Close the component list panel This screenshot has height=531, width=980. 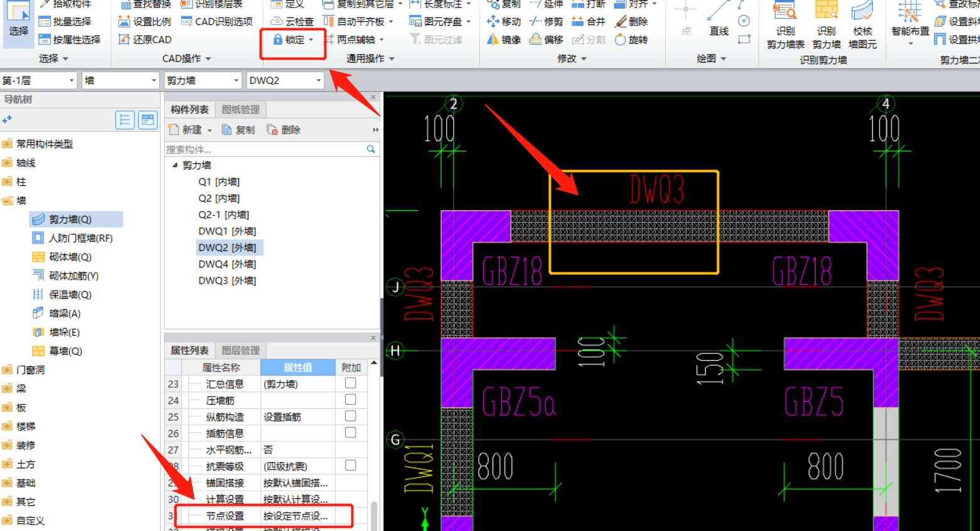point(373,97)
